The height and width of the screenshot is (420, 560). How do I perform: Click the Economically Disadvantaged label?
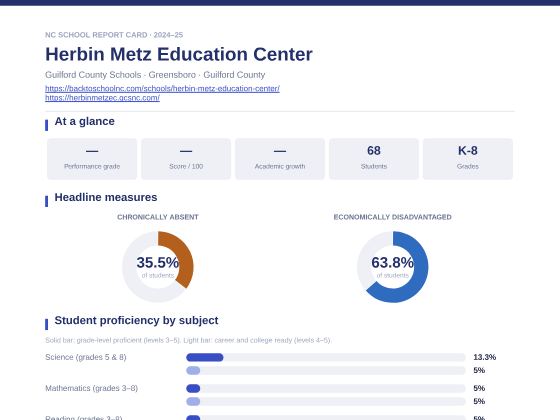coord(392,217)
